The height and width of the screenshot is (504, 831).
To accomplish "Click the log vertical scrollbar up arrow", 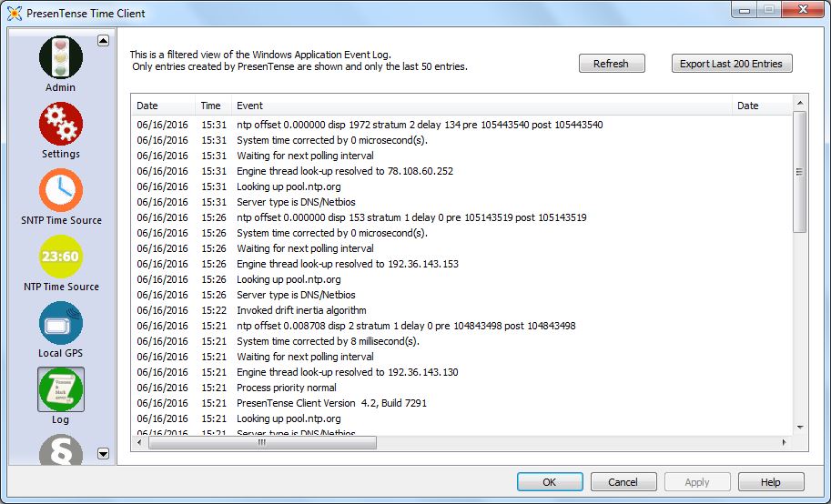I will pyautogui.click(x=800, y=103).
